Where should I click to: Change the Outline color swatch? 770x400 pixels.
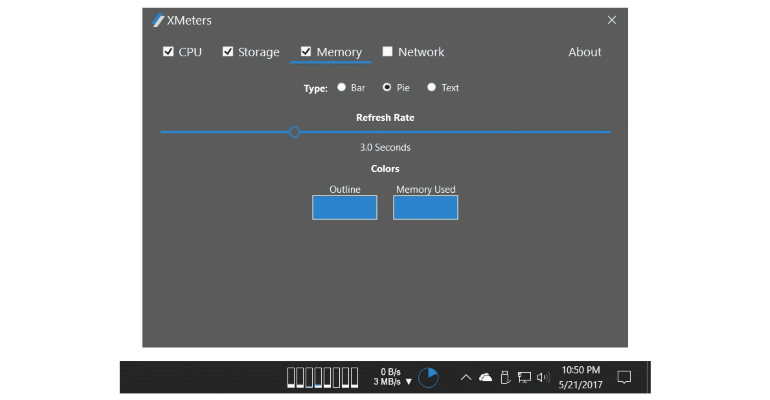[x=345, y=208]
